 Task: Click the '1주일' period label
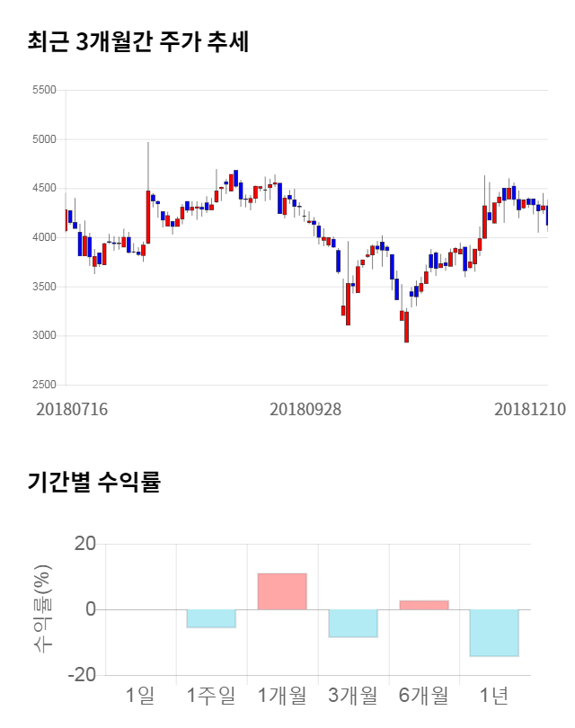point(211,695)
